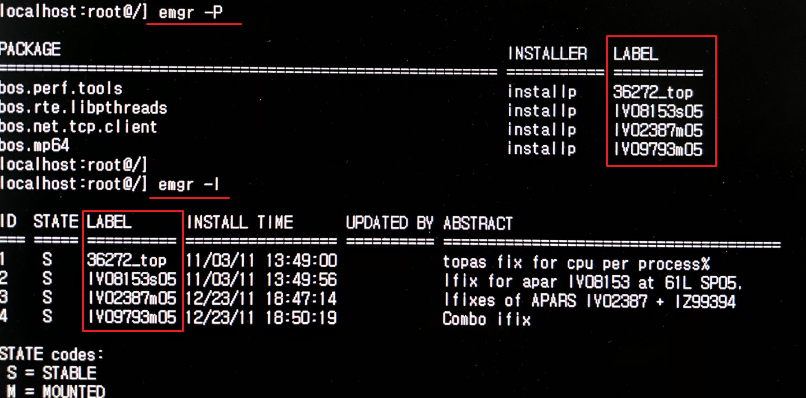
Task: Click LABEL header beside the STATE column
Action: pos(109,222)
